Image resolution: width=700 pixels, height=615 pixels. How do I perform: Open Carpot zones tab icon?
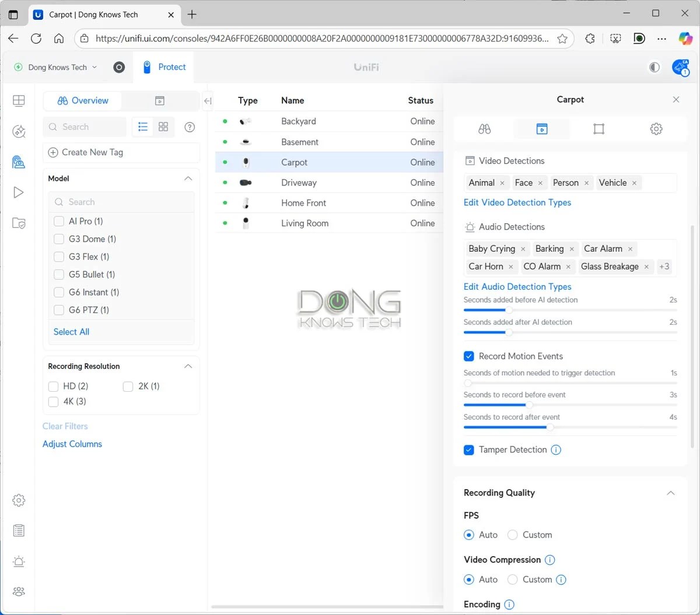(x=599, y=129)
